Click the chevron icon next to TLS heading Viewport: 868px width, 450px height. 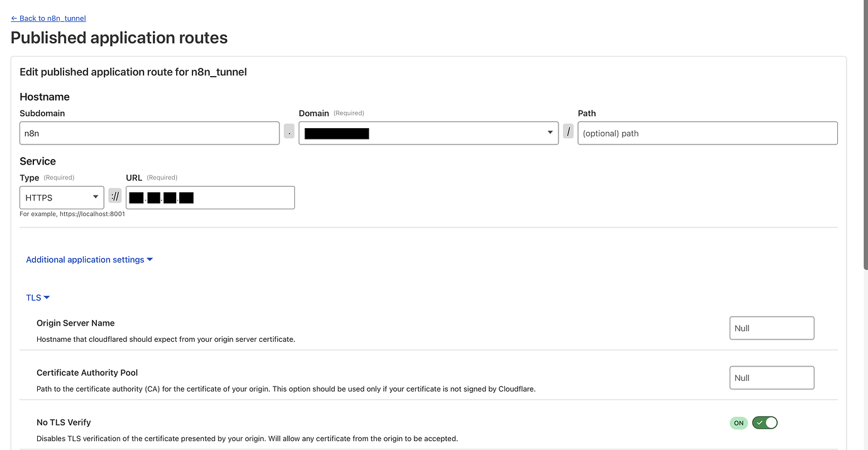point(47,297)
